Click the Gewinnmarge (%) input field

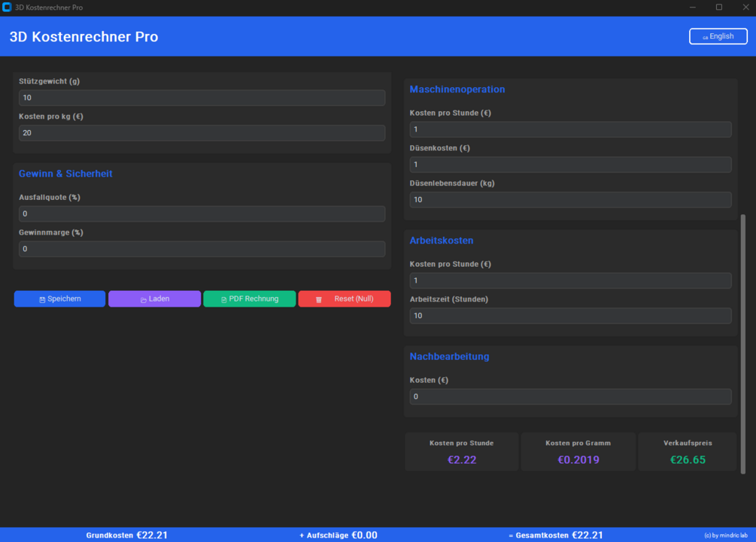202,249
